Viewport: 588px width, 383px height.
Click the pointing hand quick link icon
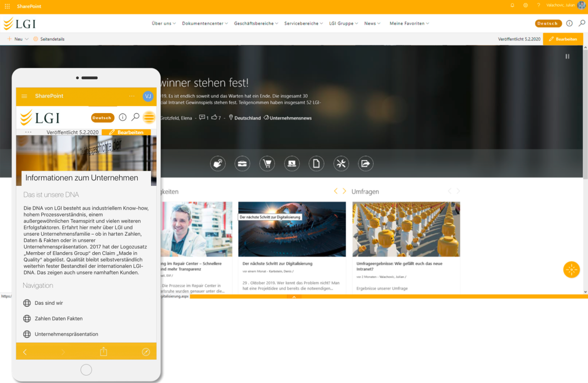(x=218, y=164)
